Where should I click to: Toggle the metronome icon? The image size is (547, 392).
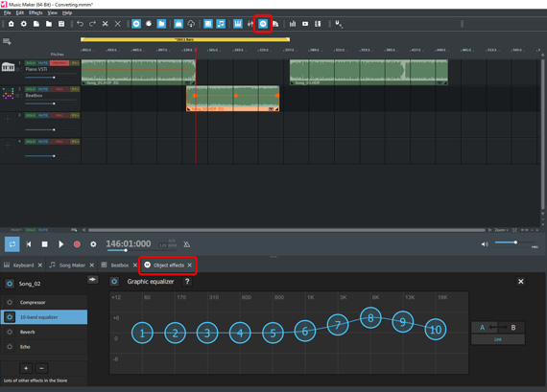(x=186, y=244)
